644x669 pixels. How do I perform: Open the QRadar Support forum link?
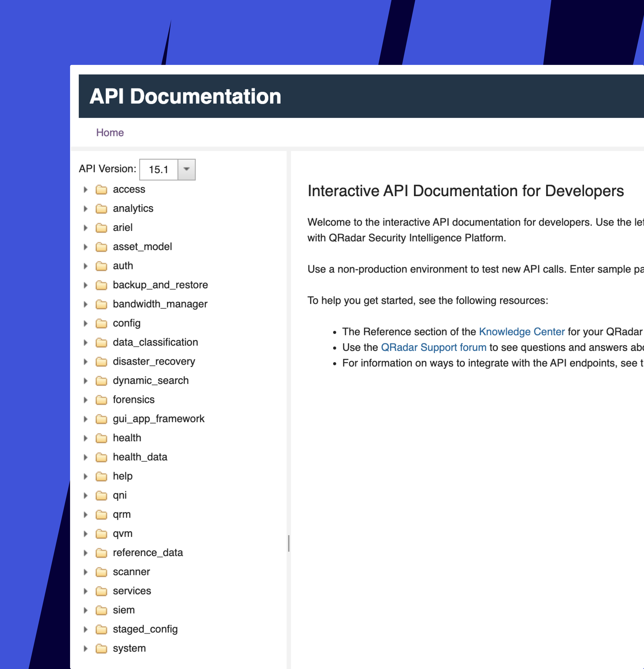(x=433, y=347)
